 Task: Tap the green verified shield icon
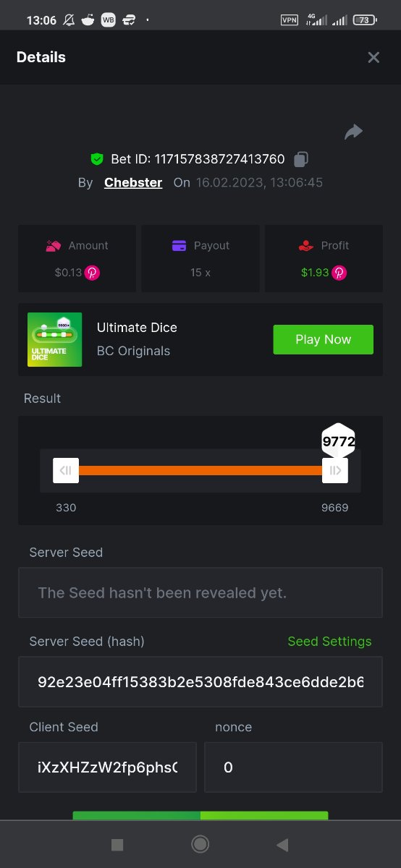(x=97, y=159)
